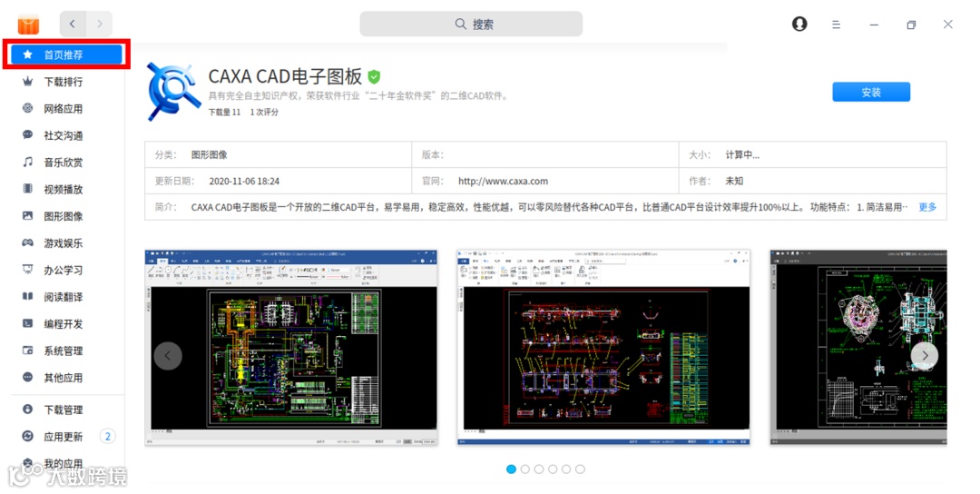Open the user account avatar icon
Image resolution: width=980 pixels, height=494 pixels.
(799, 24)
